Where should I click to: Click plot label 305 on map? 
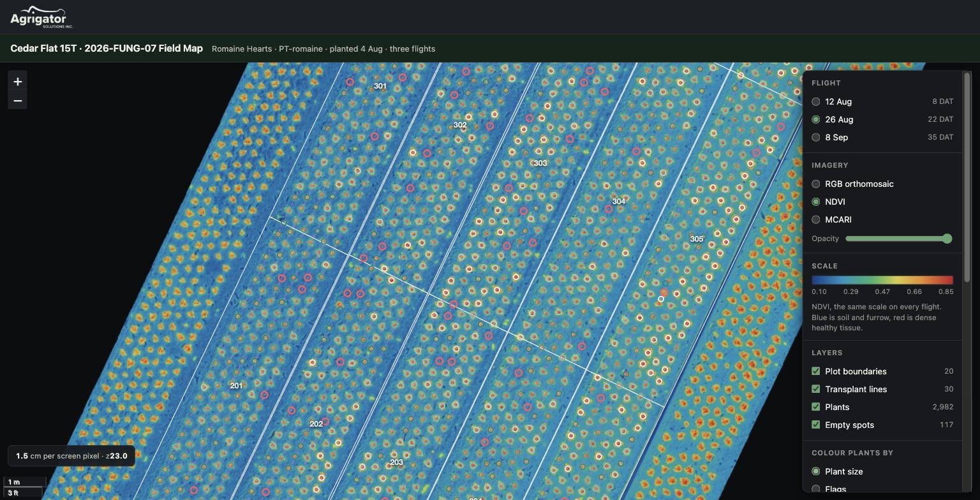[x=697, y=239]
